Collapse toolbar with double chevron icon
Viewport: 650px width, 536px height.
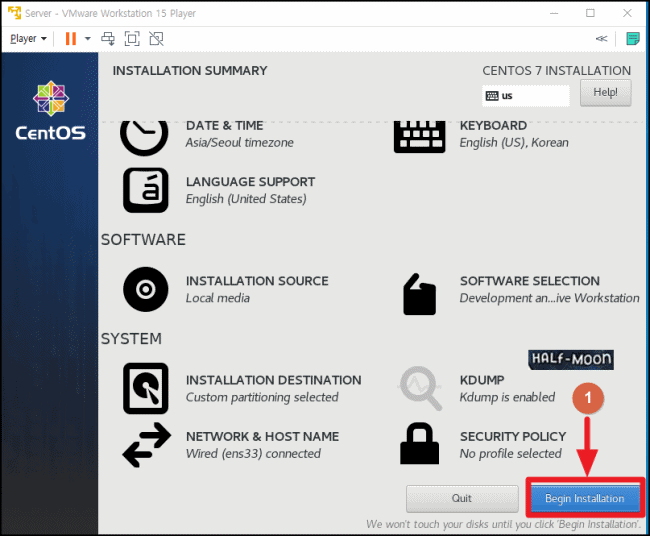click(x=601, y=39)
